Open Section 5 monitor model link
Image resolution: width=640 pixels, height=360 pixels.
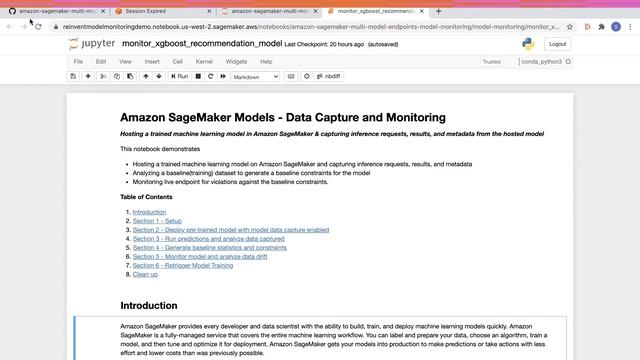click(200, 256)
